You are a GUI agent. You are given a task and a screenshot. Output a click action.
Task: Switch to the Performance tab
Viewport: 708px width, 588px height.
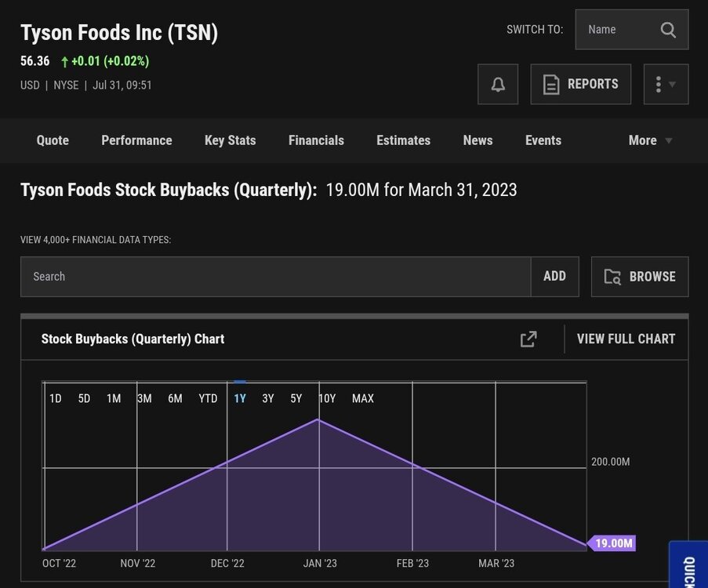(x=136, y=140)
